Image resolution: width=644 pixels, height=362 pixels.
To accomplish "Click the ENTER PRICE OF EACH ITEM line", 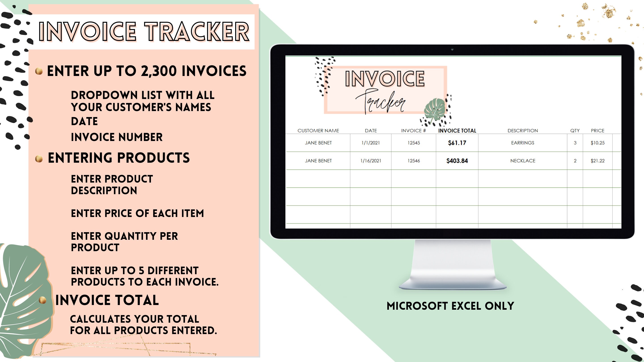I will 138,213.
